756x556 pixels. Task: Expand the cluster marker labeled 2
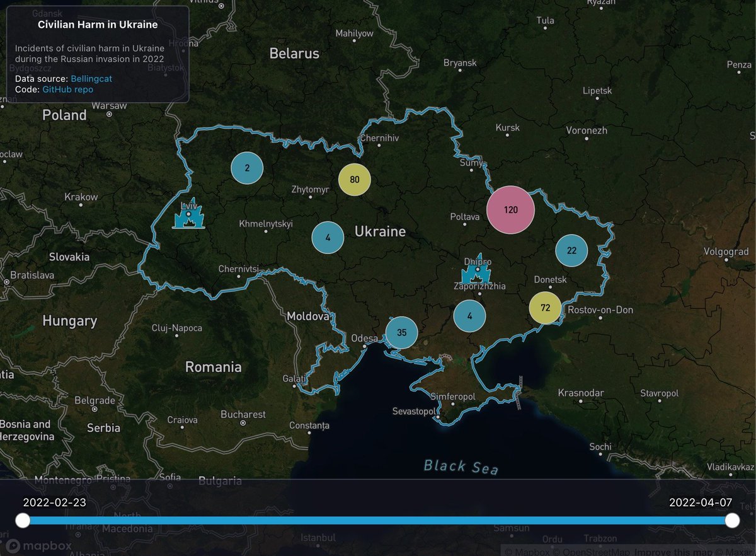coord(247,168)
